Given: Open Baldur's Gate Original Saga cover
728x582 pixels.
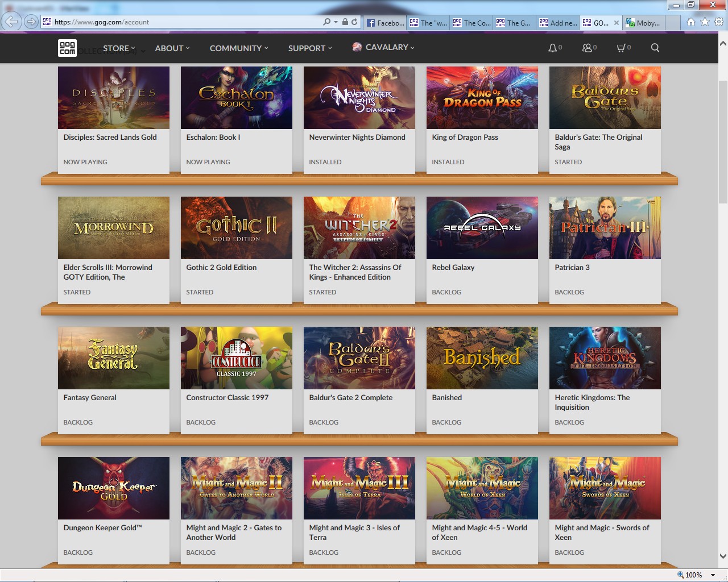Looking at the screenshot, I should [x=605, y=98].
